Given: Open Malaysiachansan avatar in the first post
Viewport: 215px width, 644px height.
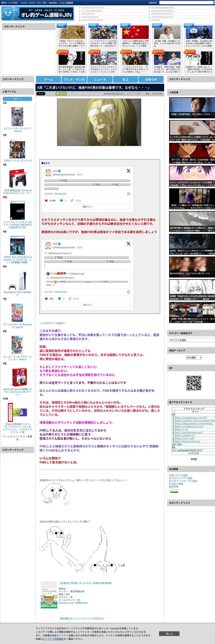Looking at the screenshot, I should (x=48, y=173).
